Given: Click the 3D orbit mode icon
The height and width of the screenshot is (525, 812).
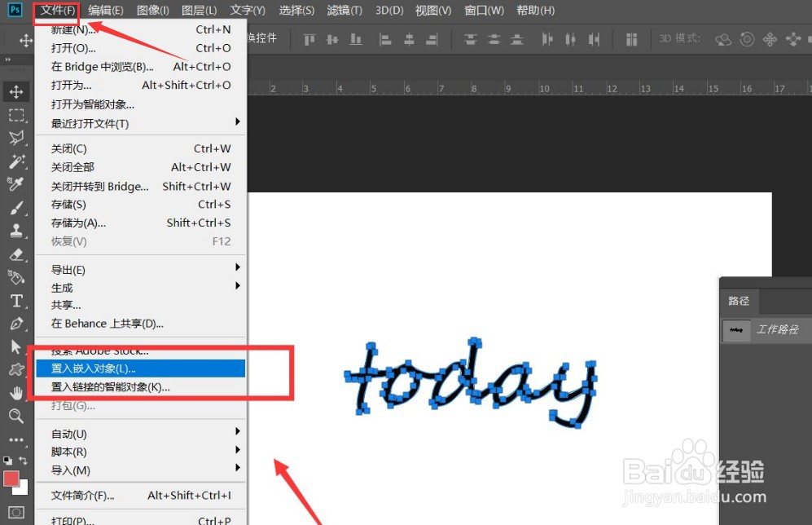Looking at the screenshot, I should point(723,39).
